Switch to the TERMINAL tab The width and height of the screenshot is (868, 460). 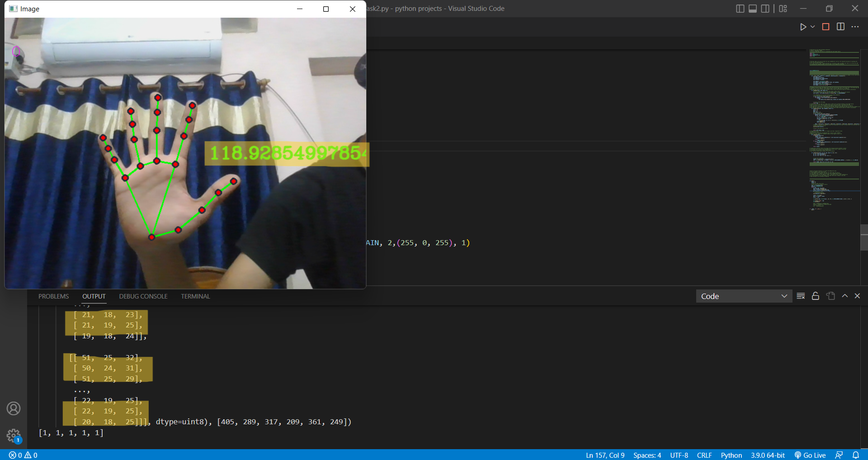pyautogui.click(x=195, y=296)
